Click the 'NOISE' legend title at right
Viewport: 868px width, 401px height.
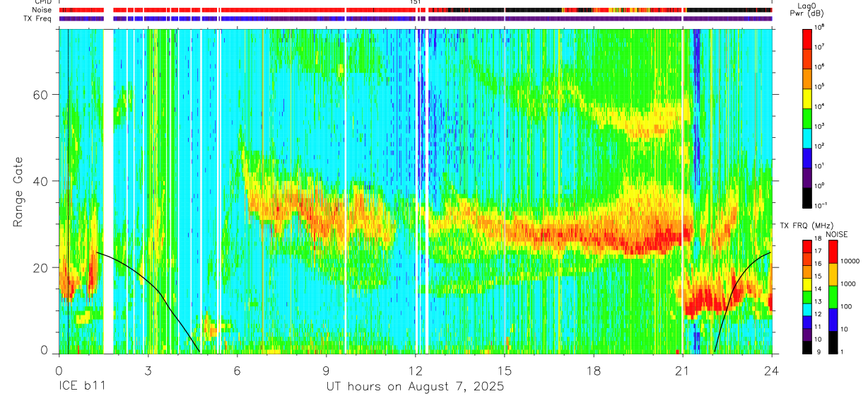click(x=836, y=233)
